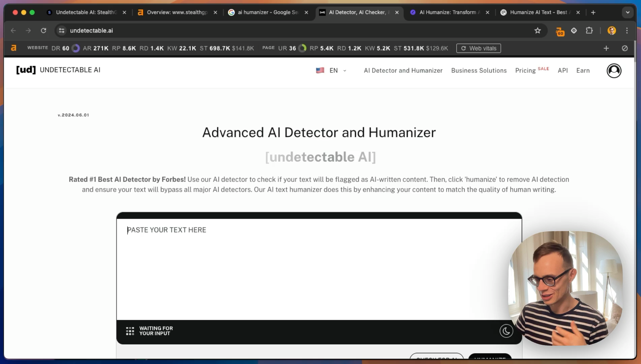641x364 pixels.
Task: Reload the undetectable.ai page
Action: click(43, 31)
